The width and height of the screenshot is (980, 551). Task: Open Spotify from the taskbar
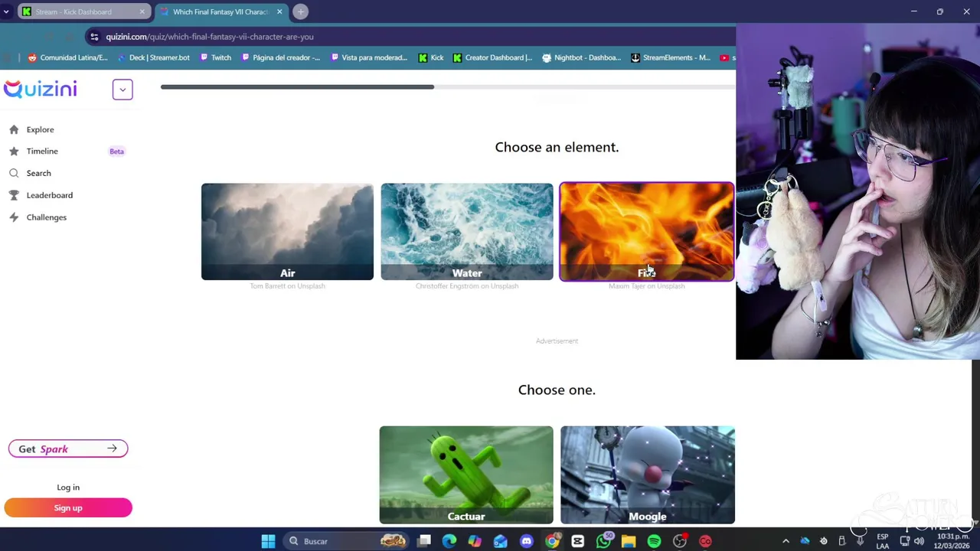click(654, 541)
